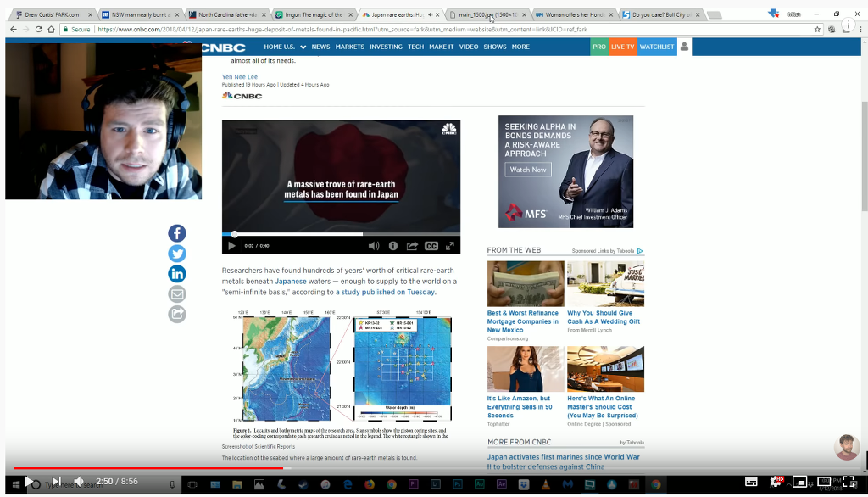Switch to NSW man nearly burnt tab
Screen dimensions: 868x497
click(x=140, y=15)
